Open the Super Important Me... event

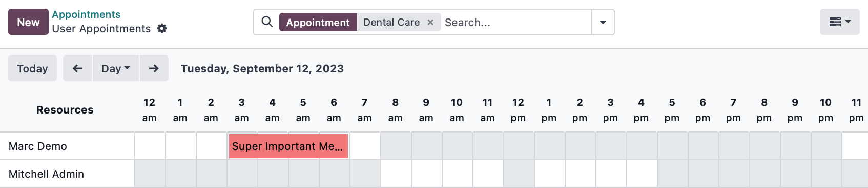288,146
